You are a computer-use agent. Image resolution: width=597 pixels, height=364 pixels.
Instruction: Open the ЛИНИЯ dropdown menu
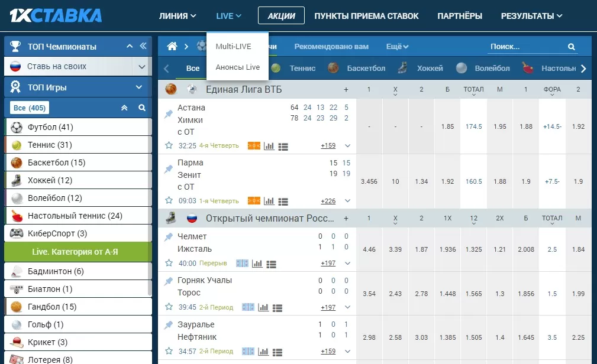click(177, 16)
